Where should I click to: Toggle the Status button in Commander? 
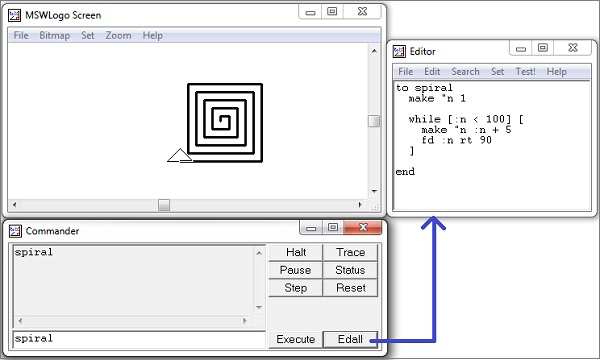350,270
